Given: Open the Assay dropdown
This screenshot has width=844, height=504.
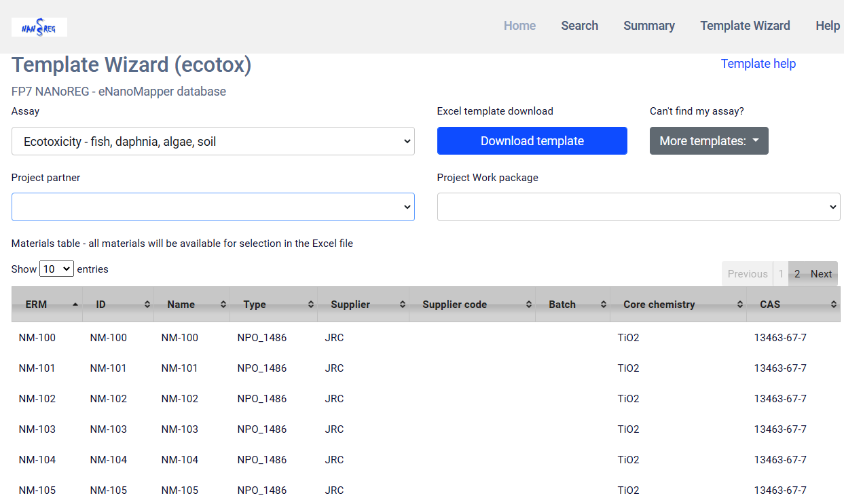Looking at the screenshot, I should click(213, 141).
